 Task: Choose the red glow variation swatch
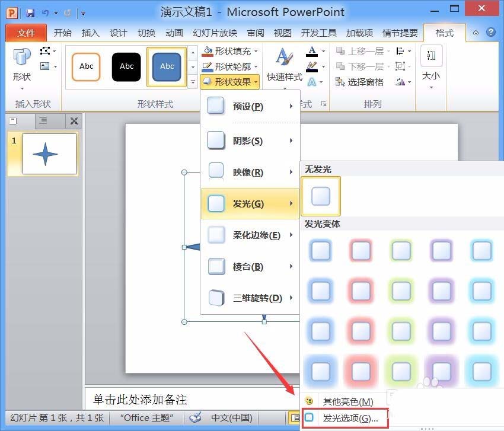361,251
